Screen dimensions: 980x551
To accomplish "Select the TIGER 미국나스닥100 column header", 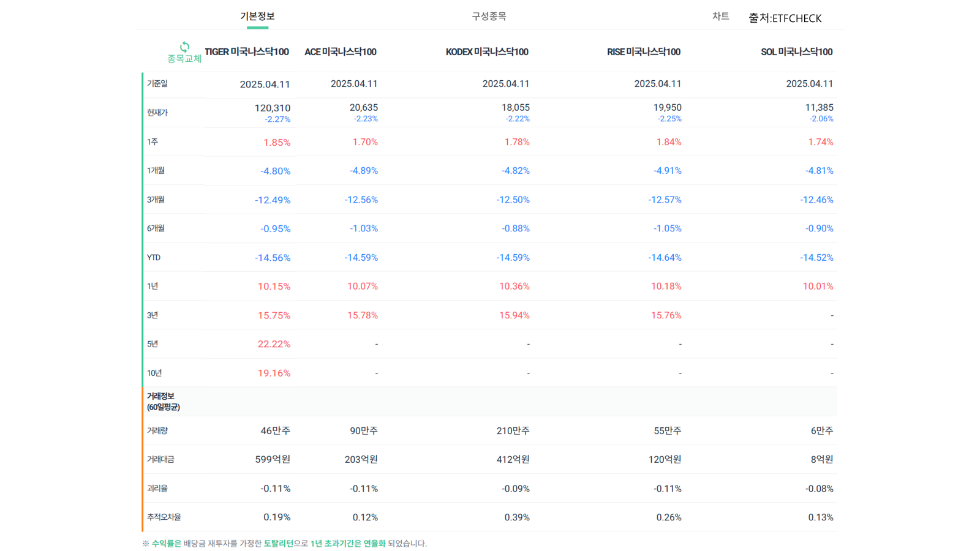I will [x=247, y=52].
